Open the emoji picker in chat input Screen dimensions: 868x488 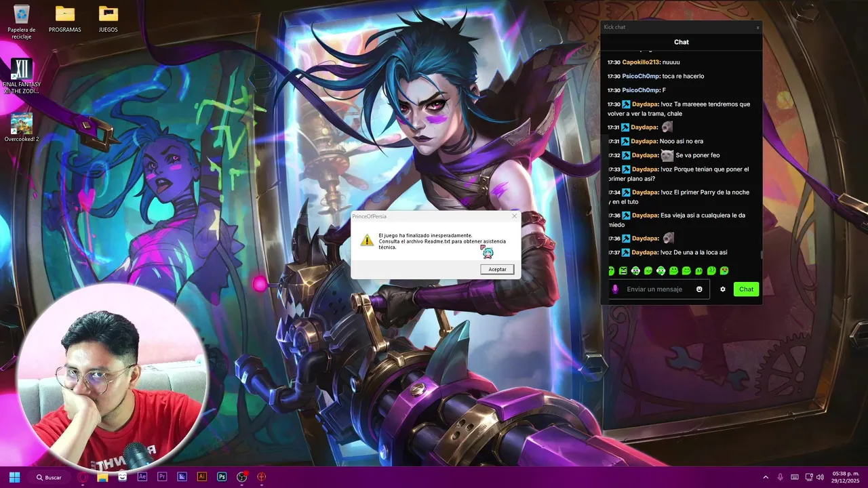point(699,289)
